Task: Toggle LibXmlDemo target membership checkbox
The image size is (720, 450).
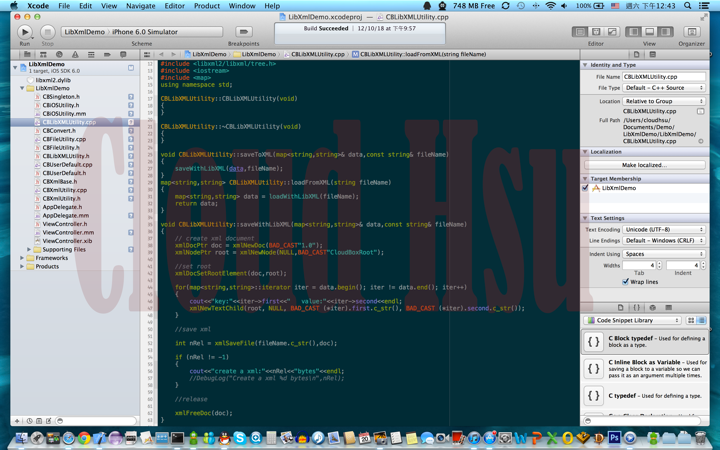Action: pos(585,188)
